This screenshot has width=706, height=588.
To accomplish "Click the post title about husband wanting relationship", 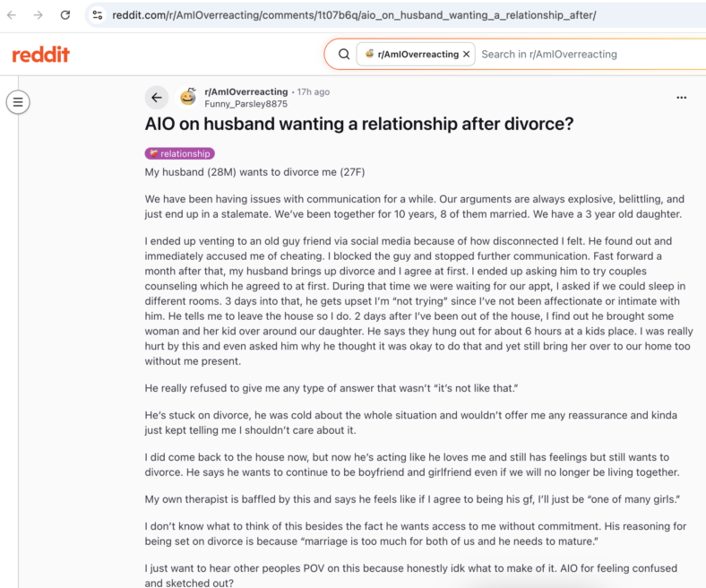I will (x=359, y=124).
